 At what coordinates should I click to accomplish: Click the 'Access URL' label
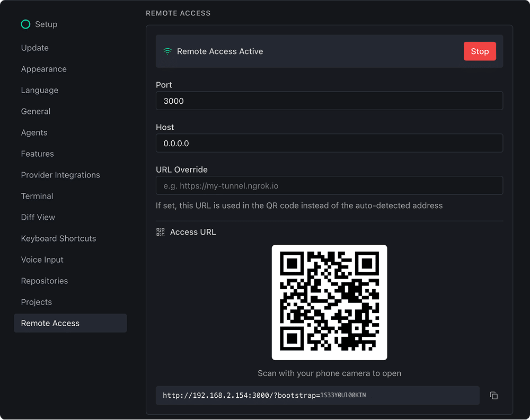pyautogui.click(x=193, y=232)
